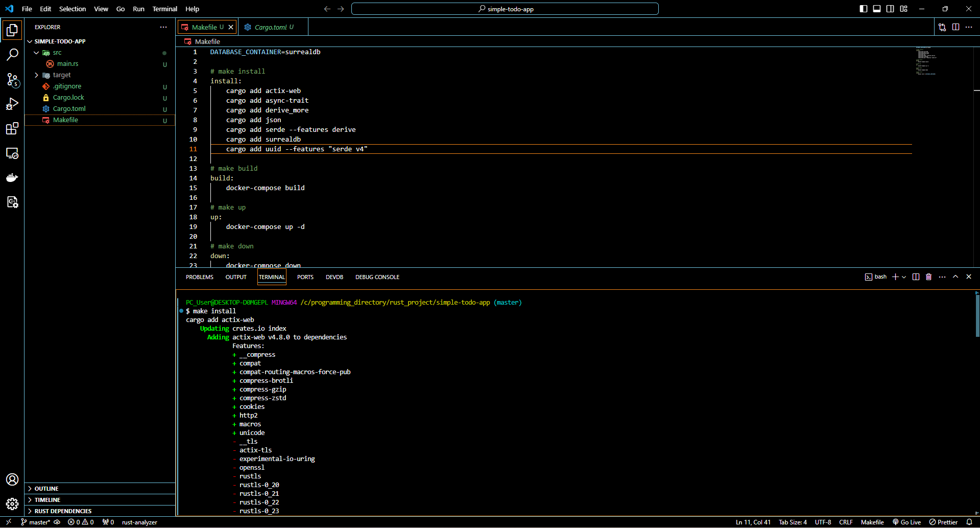This screenshot has height=528, width=980.
Task: Open the Search view in the activity bar
Action: 12,54
